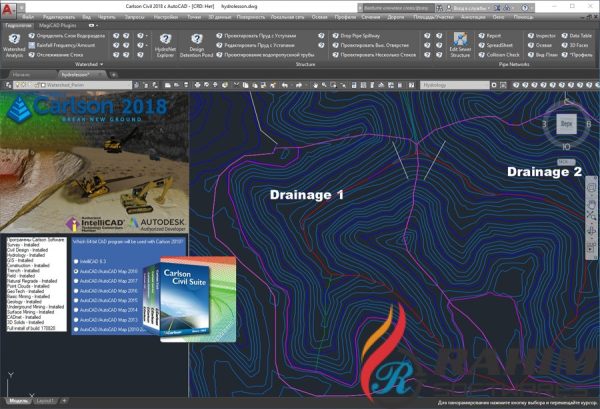The width and height of the screenshot is (600, 409).
Task: Open steering wheel on navigation bar
Action: pos(591,187)
